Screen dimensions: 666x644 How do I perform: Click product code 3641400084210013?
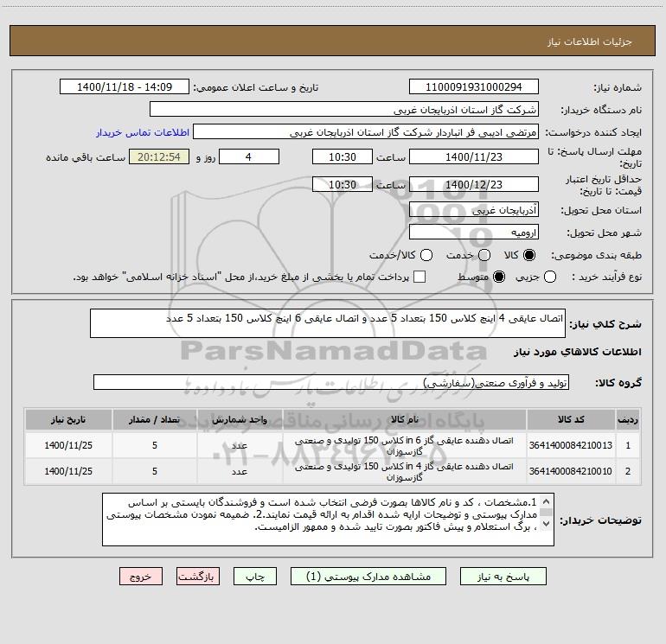(571, 445)
